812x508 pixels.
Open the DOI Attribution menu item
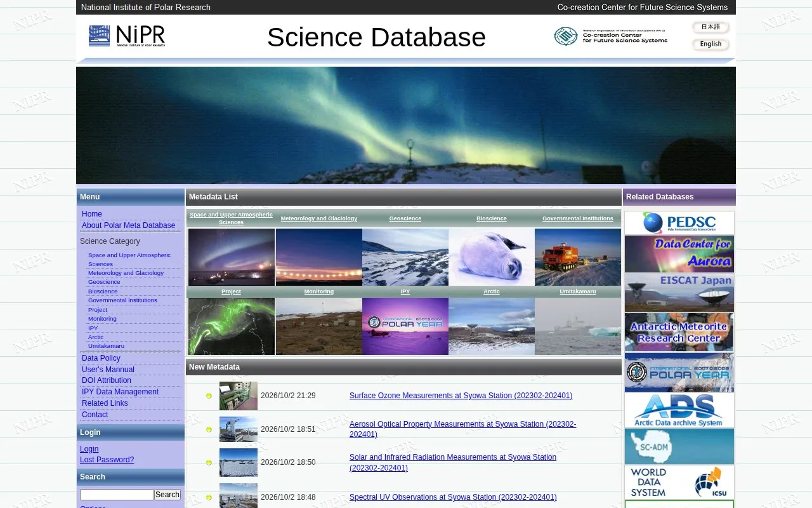click(x=107, y=380)
